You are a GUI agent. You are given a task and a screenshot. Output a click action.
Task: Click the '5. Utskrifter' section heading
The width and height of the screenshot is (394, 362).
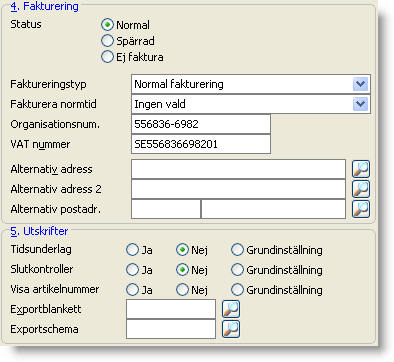(39, 231)
